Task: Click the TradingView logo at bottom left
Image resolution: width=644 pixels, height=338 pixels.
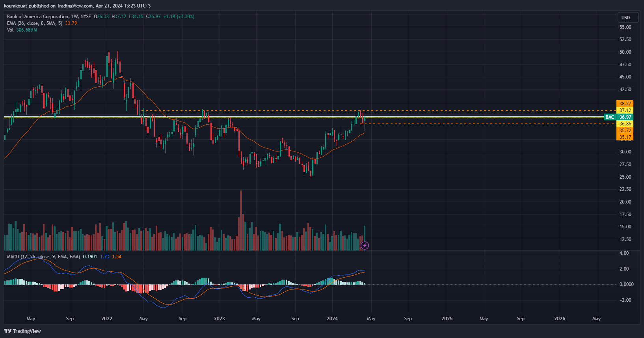Action: click(22, 331)
